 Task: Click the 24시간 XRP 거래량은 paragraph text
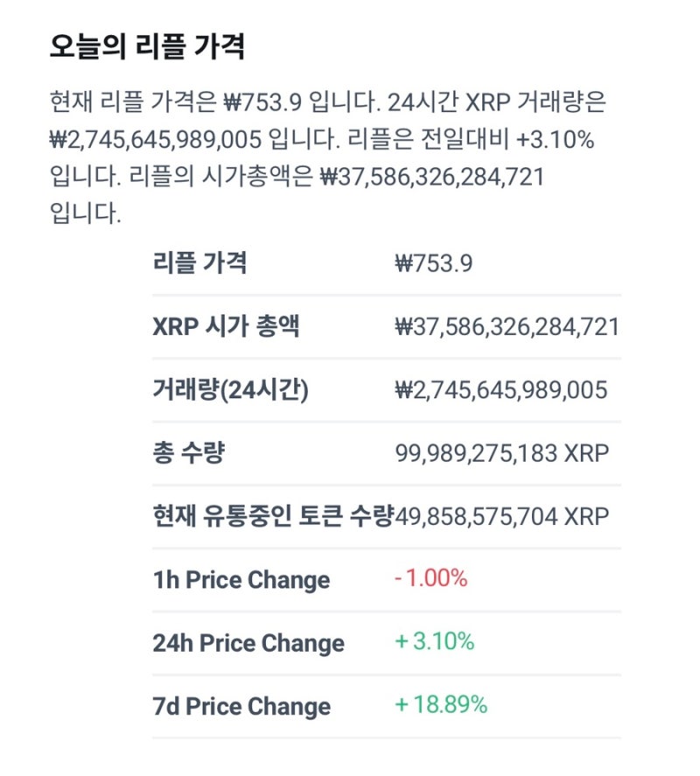pos(496,102)
